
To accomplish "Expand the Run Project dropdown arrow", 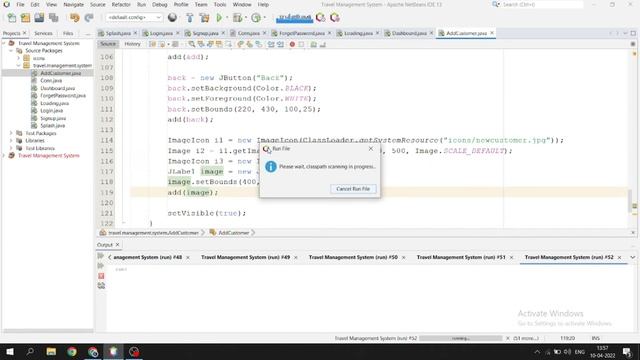I will pyautogui.click(x=227, y=18).
